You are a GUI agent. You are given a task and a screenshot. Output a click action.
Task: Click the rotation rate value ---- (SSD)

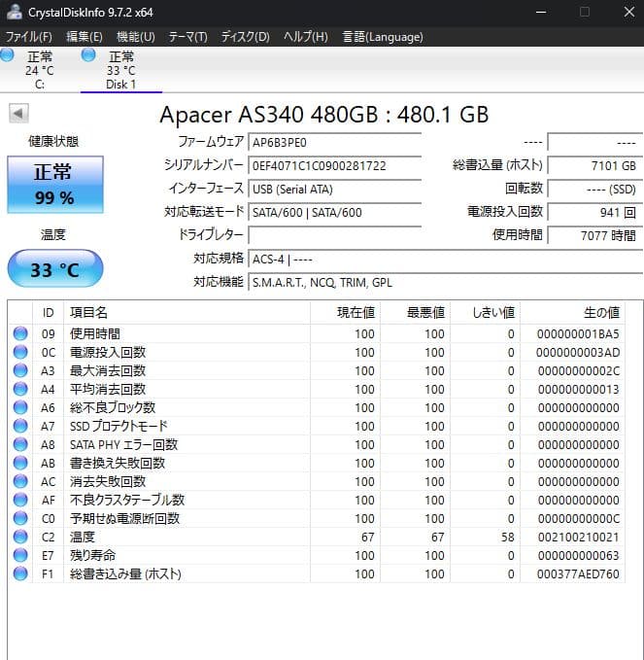(x=595, y=189)
